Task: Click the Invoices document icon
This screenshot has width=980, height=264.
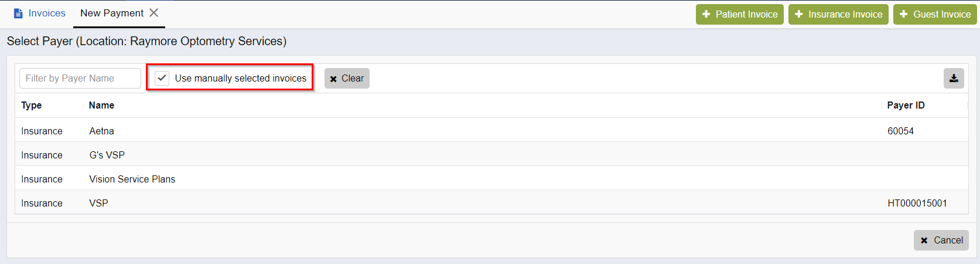Action: click(18, 13)
